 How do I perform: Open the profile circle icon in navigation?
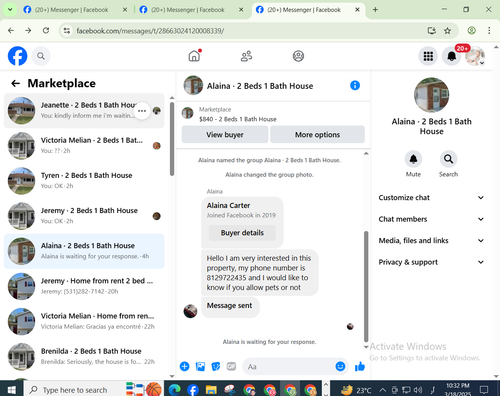298,56
